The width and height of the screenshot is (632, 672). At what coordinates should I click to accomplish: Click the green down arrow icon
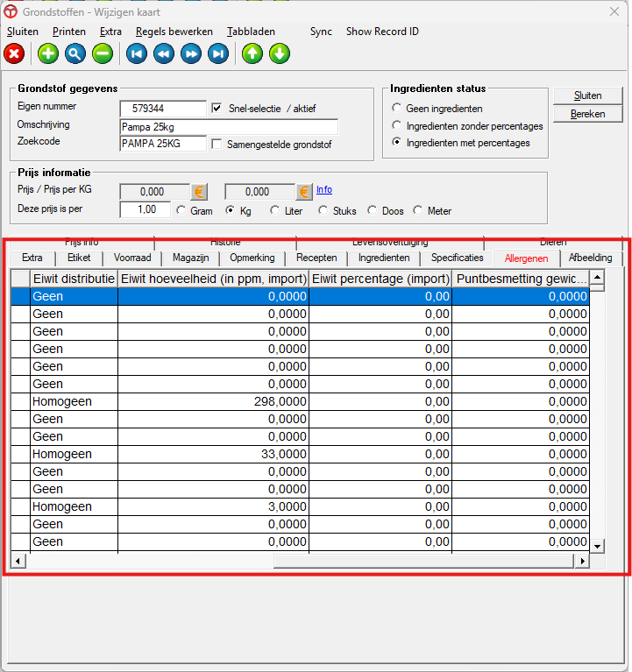coord(280,54)
